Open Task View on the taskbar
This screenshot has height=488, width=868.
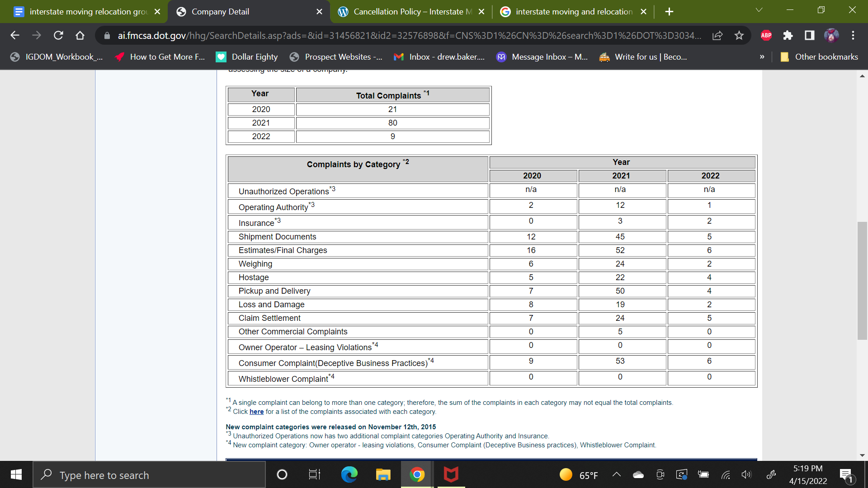coord(314,474)
